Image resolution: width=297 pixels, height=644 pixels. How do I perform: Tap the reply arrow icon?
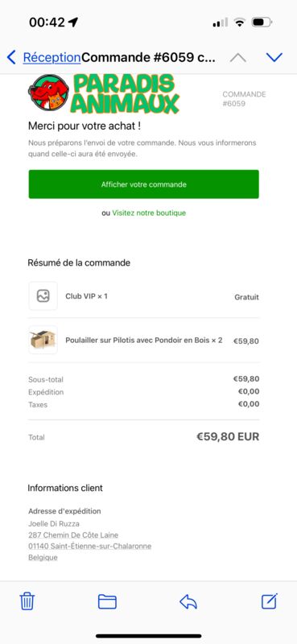[x=188, y=601]
